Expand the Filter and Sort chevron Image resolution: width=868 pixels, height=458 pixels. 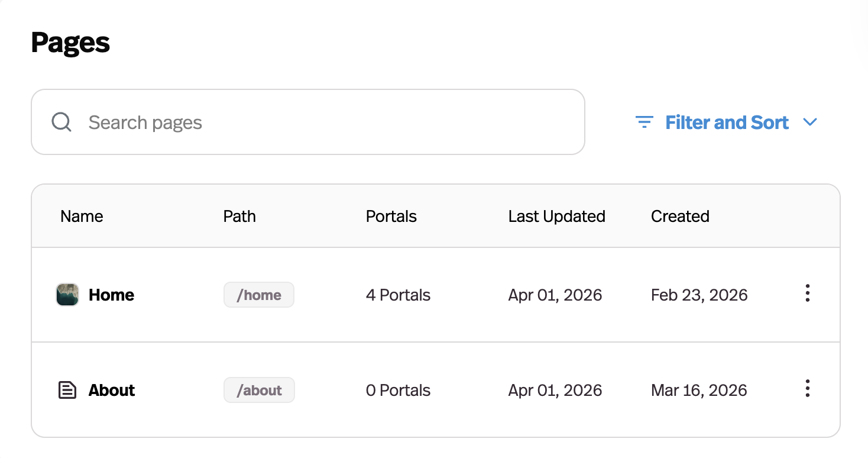(x=811, y=122)
